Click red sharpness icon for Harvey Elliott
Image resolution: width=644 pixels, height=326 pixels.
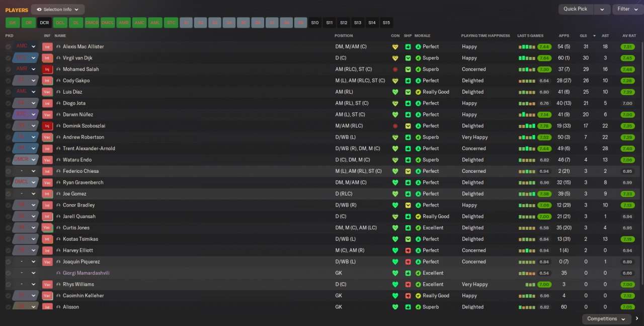point(408,250)
